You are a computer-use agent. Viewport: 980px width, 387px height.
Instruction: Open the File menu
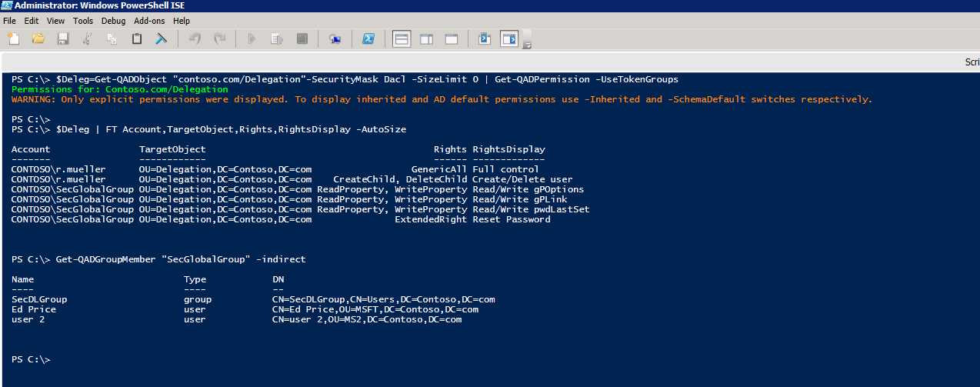pyautogui.click(x=9, y=21)
